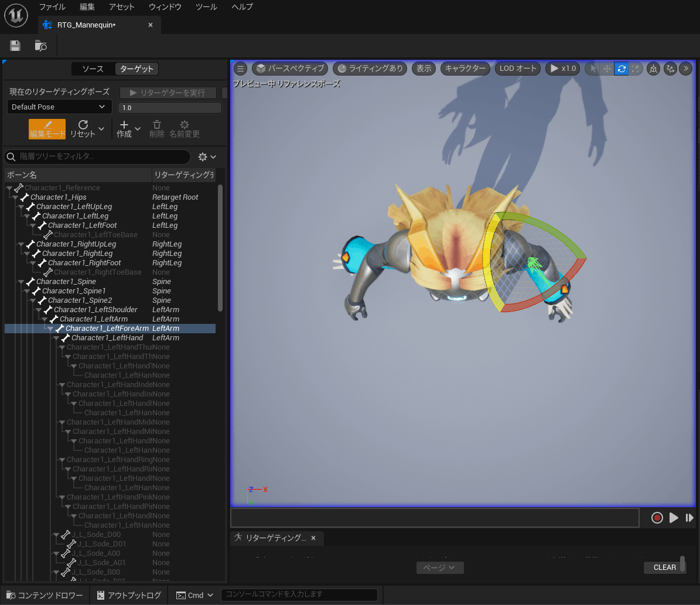Toggle surface snapping icon in viewport toolbar

(x=670, y=69)
